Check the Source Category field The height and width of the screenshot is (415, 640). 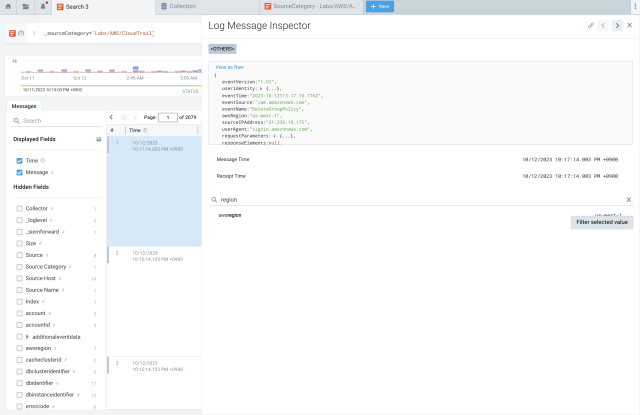[x=19, y=267]
